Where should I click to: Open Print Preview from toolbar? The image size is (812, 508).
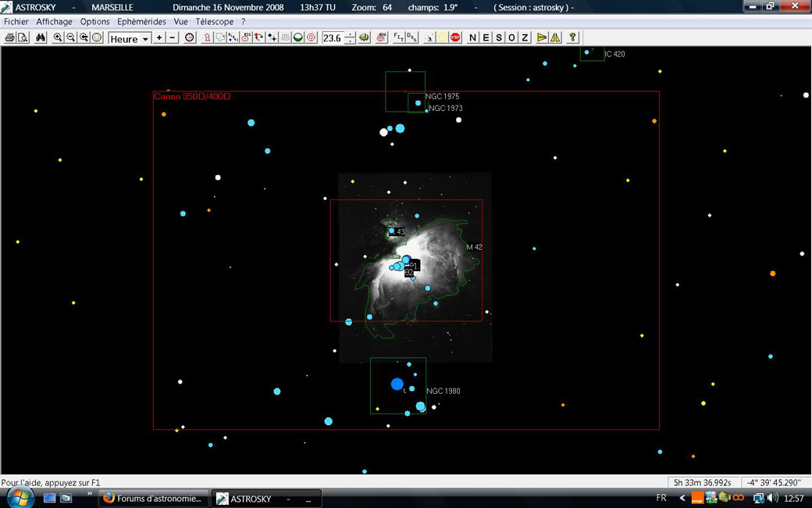(x=23, y=38)
